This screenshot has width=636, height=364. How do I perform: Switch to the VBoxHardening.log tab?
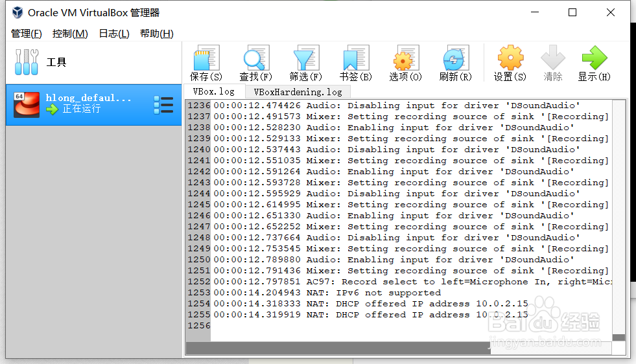[298, 92]
